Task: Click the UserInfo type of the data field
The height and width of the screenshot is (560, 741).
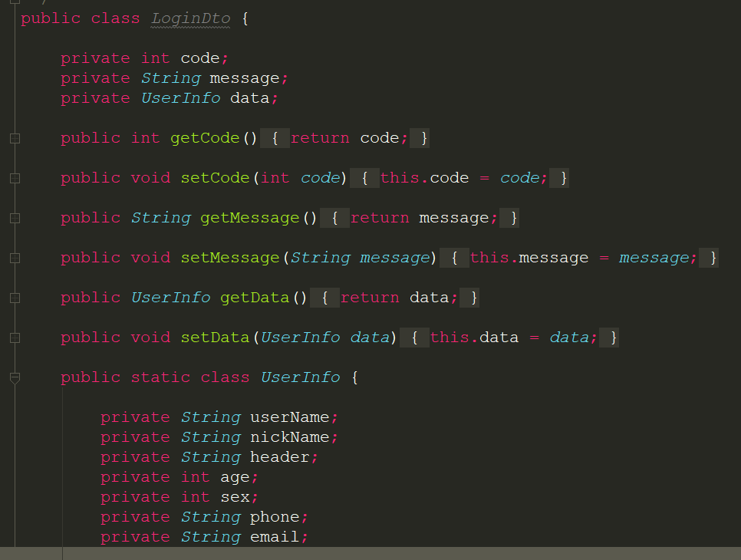Action: click(x=180, y=97)
